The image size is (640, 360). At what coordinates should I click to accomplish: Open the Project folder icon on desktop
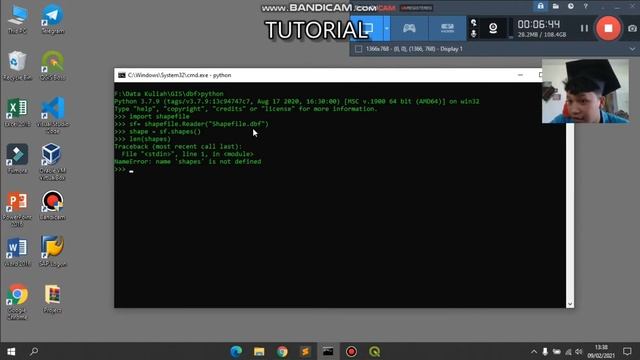(53, 298)
